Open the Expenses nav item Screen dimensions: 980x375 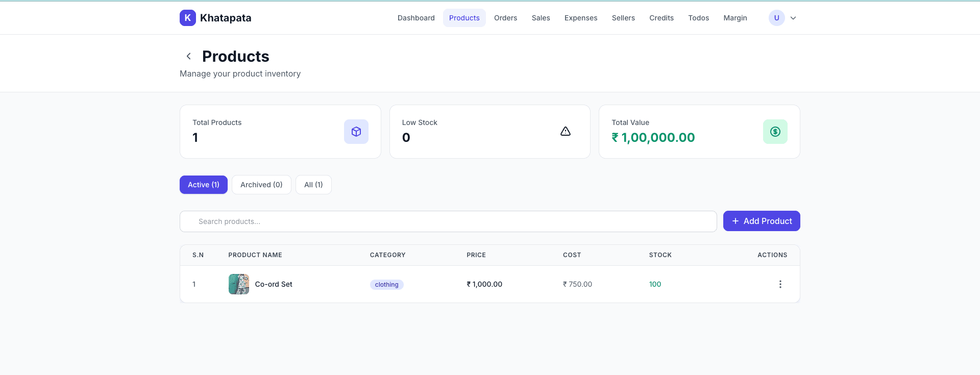tap(581, 18)
